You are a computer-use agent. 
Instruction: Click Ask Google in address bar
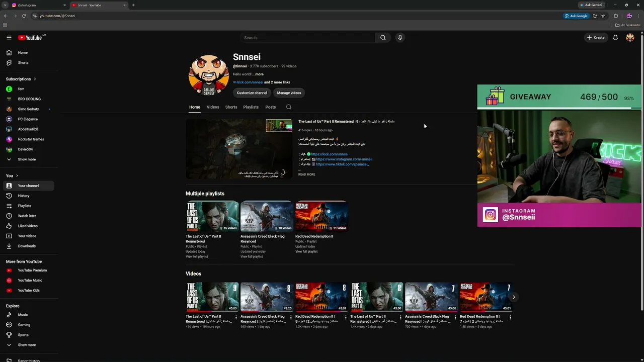[x=576, y=16]
